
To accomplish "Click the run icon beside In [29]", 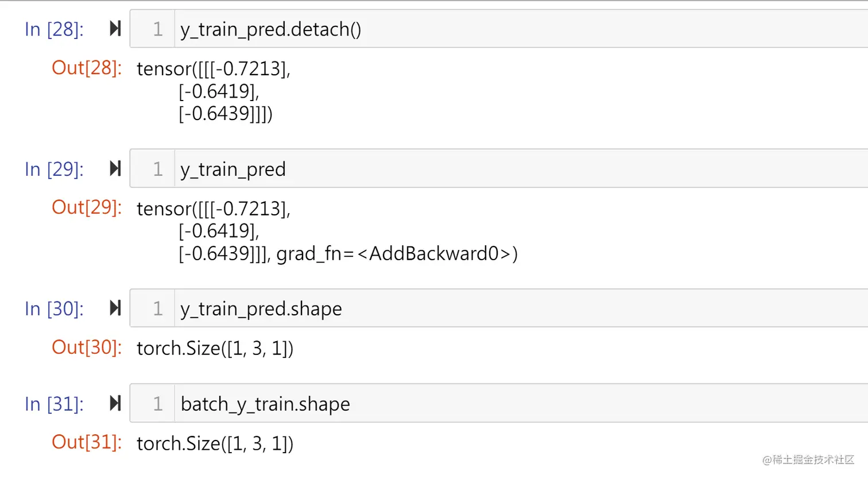I will [x=115, y=168].
